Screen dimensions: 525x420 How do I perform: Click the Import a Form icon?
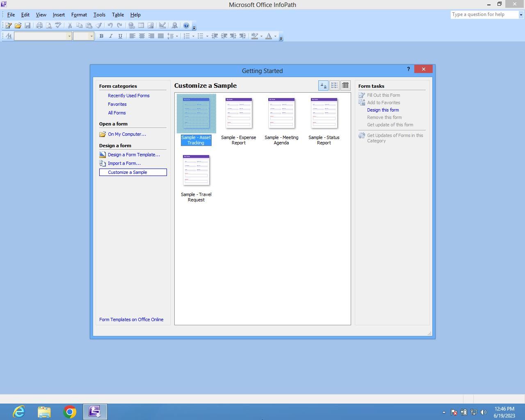[103, 163]
